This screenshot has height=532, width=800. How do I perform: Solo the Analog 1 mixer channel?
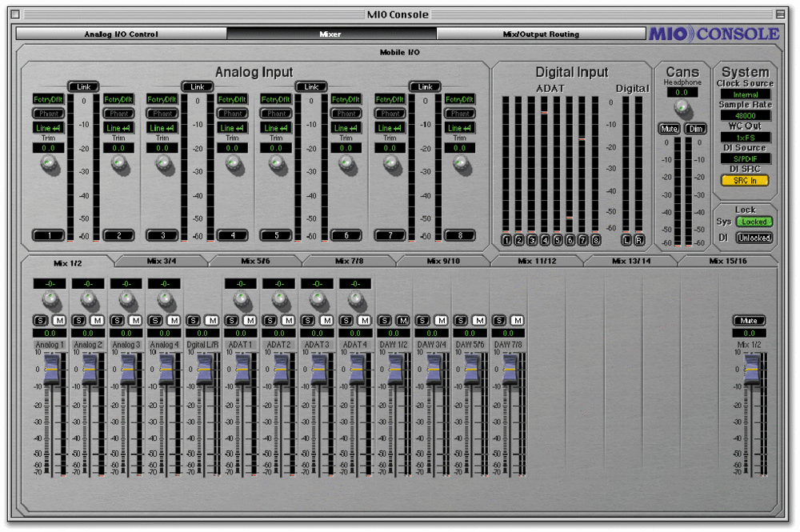(x=40, y=320)
